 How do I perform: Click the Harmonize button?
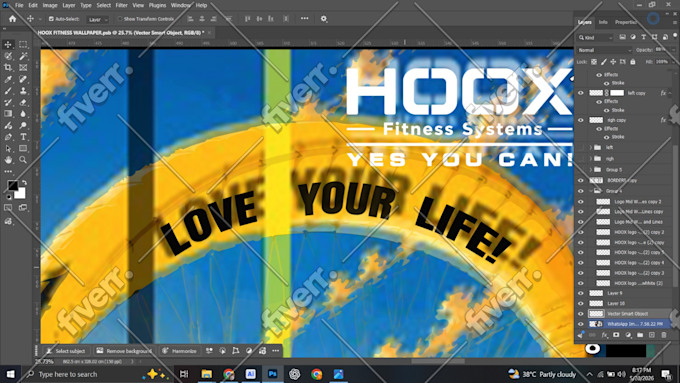pyautogui.click(x=179, y=351)
